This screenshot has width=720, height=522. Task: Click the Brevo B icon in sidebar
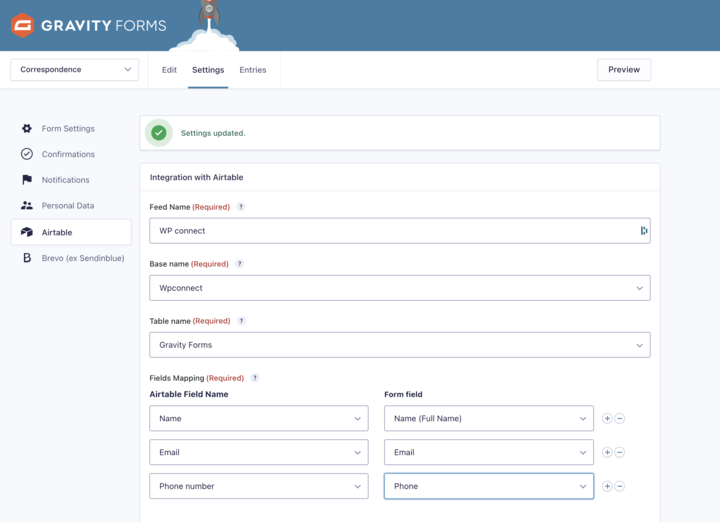(27, 258)
